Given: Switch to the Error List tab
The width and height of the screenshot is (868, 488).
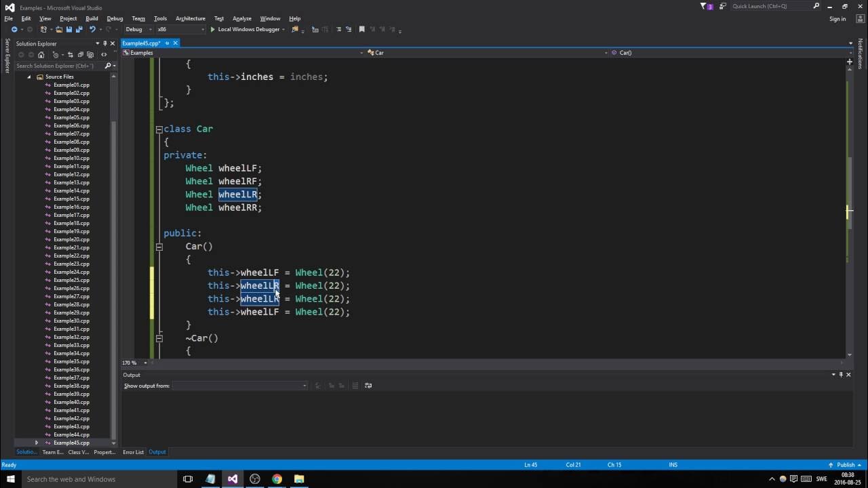Looking at the screenshot, I should (x=133, y=452).
